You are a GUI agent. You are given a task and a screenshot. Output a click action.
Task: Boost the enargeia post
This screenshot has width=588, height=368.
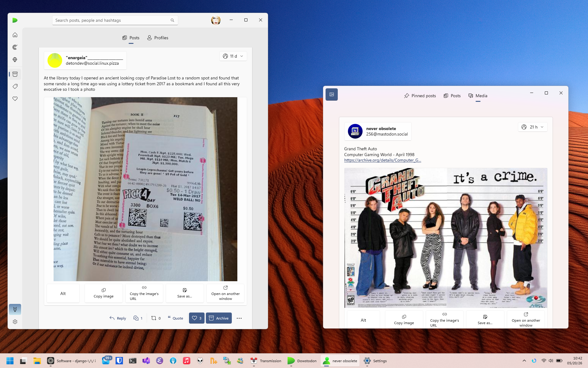coord(156,318)
